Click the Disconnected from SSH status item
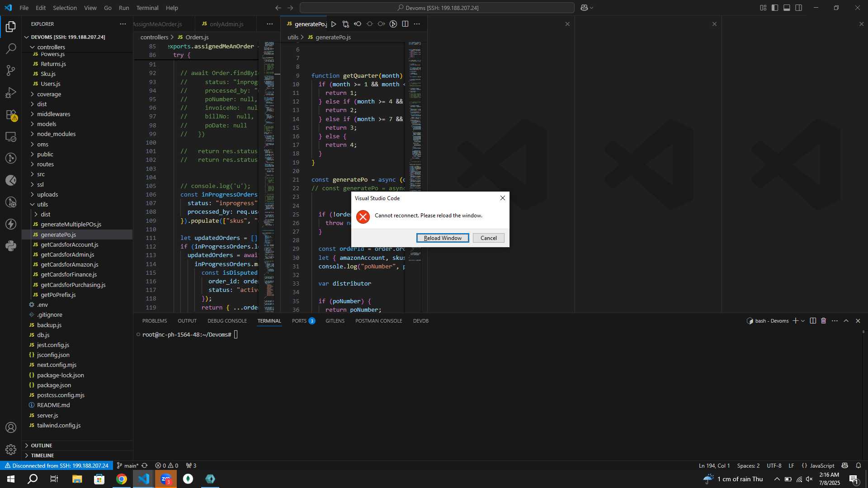Screen dimensions: 868x488 click(x=56, y=465)
